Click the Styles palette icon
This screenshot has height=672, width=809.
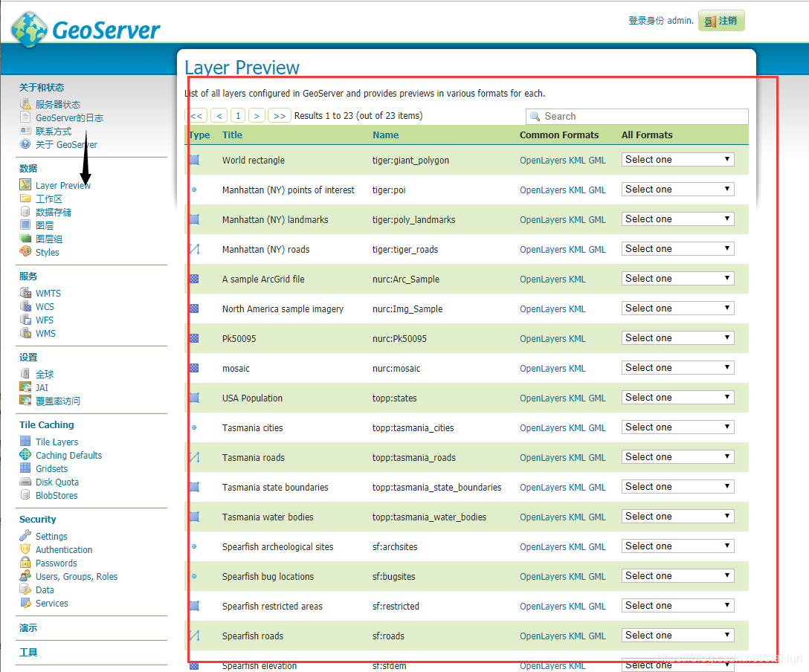click(25, 251)
